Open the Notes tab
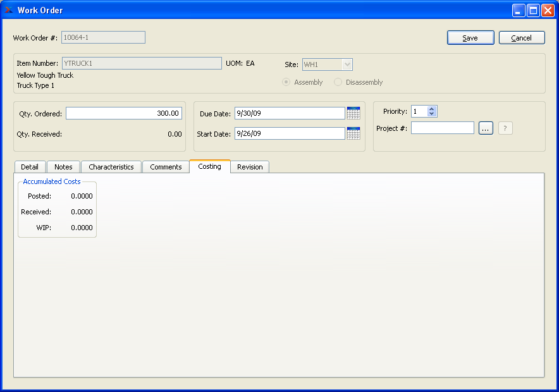559x392 pixels. coord(63,167)
